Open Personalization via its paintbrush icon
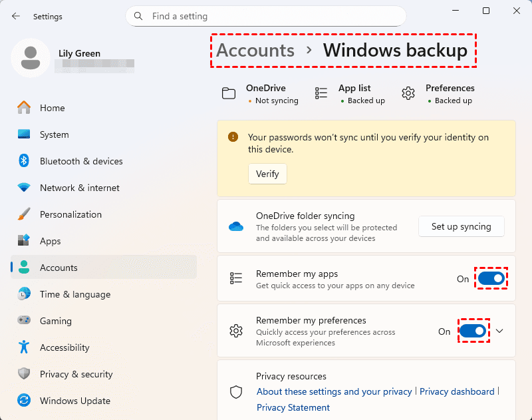Viewport: 532px width, 420px height. tap(24, 214)
